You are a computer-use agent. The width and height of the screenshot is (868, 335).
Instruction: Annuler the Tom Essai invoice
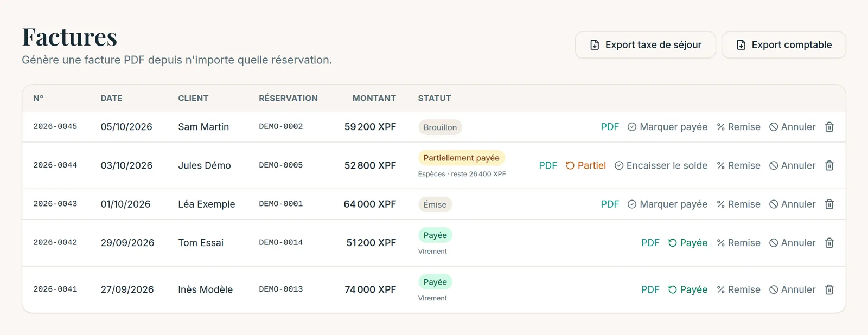(x=793, y=243)
